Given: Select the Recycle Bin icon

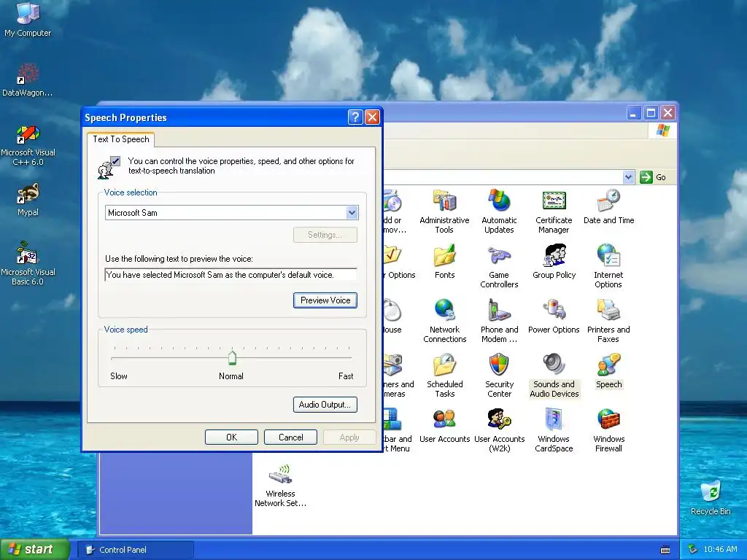Looking at the screenshot, I should point(711,498).
